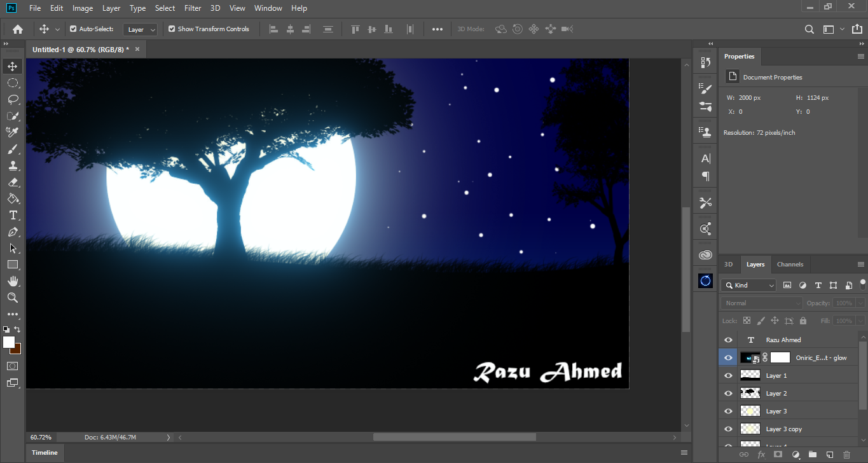The height and width of the screenshot is (463, 868).
Task: Open the Edit Toolbar ellipsis in tools panel
Action: pyautogui.click(x=12, y=314)
